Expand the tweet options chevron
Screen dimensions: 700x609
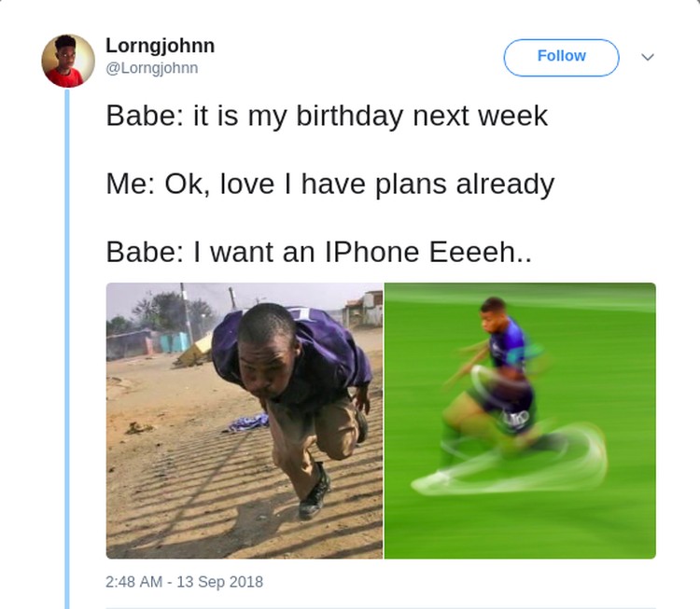click(648, 57)
